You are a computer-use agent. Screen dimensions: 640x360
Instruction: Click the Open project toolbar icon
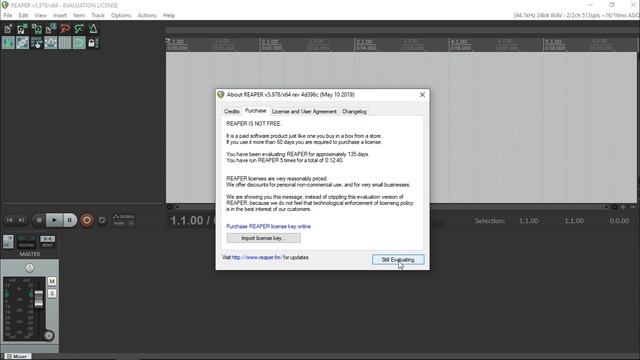pyautogui.click(x=22, y=29)
